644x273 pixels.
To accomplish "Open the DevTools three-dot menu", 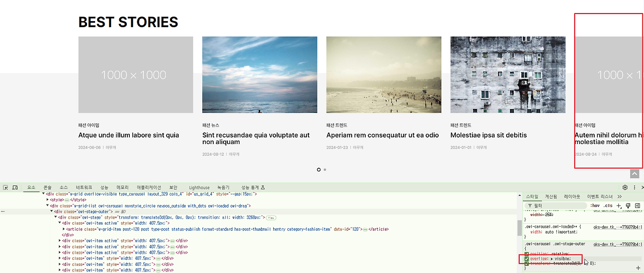I will pyautogui.click(x=635, y=187).
